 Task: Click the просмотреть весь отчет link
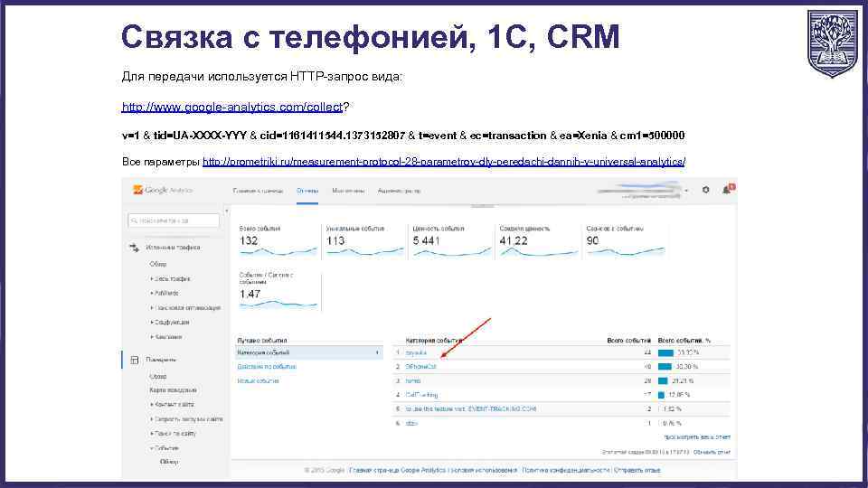coord(697,437)
